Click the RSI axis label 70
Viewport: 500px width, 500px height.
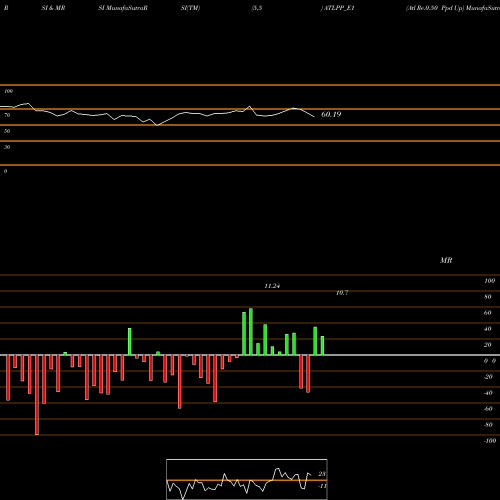tap(7, 115)
